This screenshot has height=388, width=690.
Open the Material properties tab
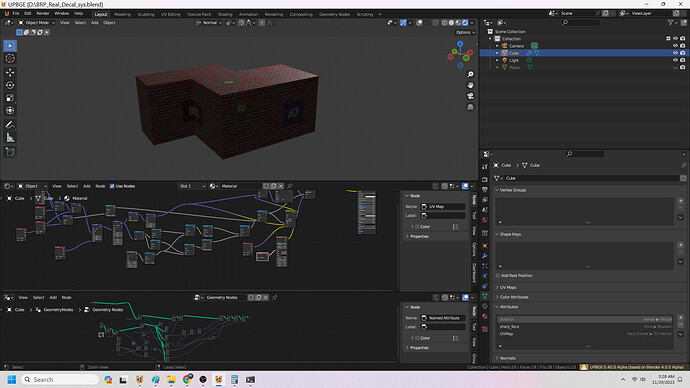(484, 316)
